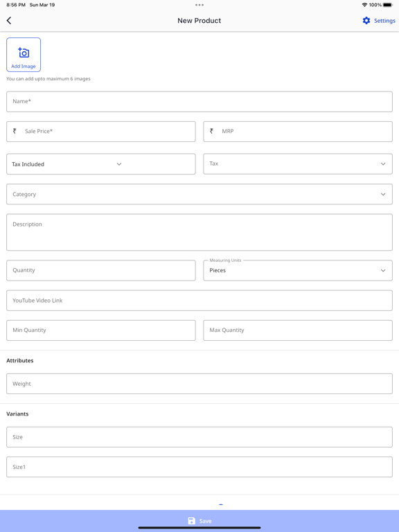Click the Min Quantity field
This screenshot has width=399, height=532.
(100, 330)
